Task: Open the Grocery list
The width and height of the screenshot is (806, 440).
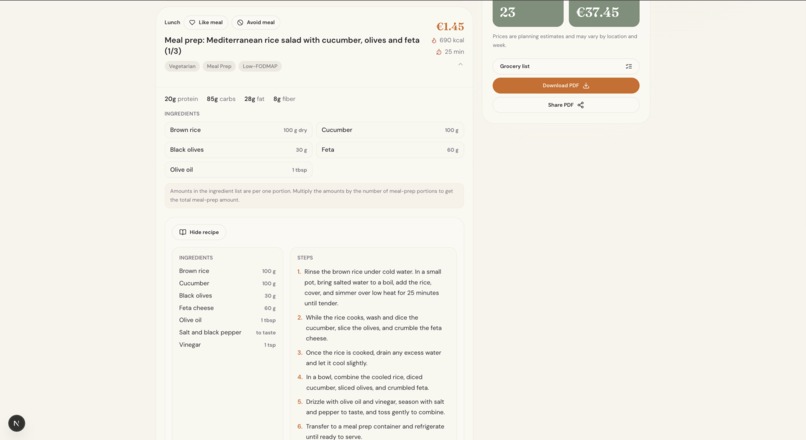Action: (x=565, y=66)
